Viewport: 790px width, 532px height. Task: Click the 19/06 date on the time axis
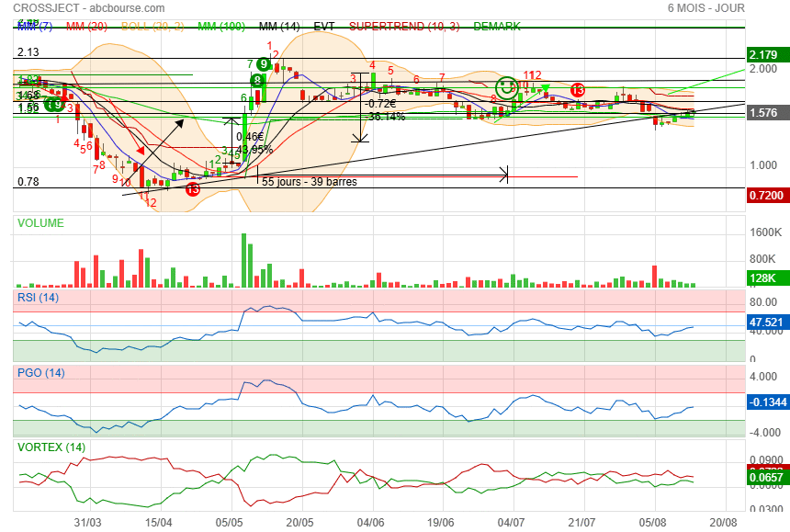pos(440,523)
